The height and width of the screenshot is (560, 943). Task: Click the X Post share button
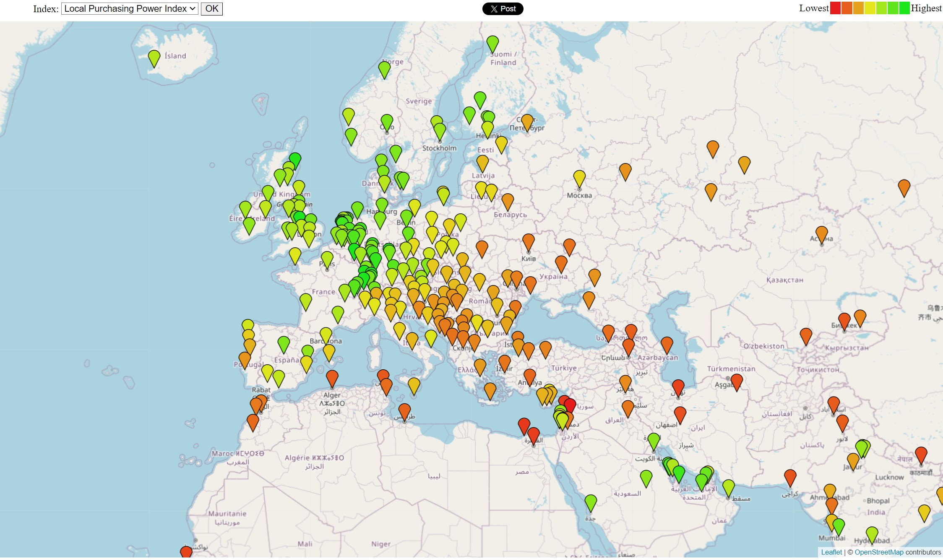pos(503,9)
